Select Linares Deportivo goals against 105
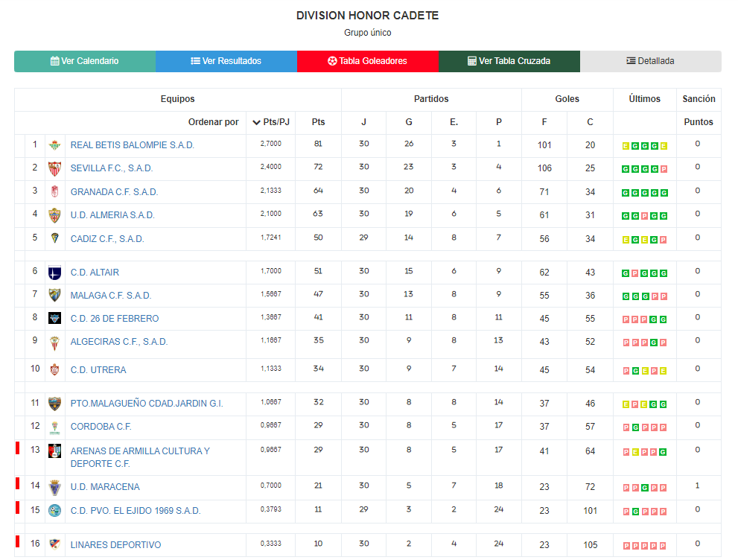 (591, 544)
